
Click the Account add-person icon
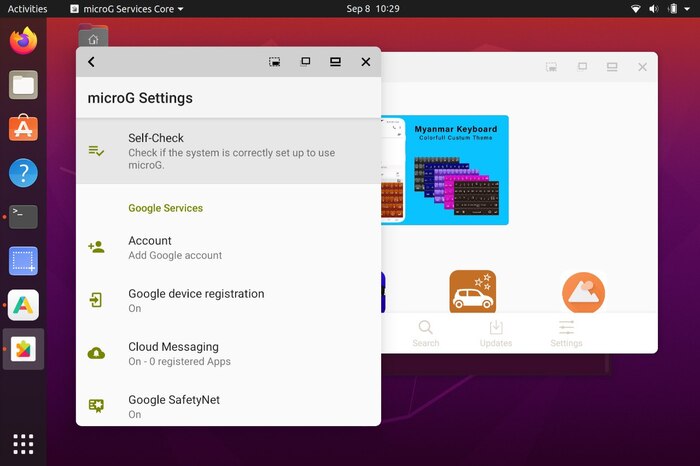click(96, 247)
